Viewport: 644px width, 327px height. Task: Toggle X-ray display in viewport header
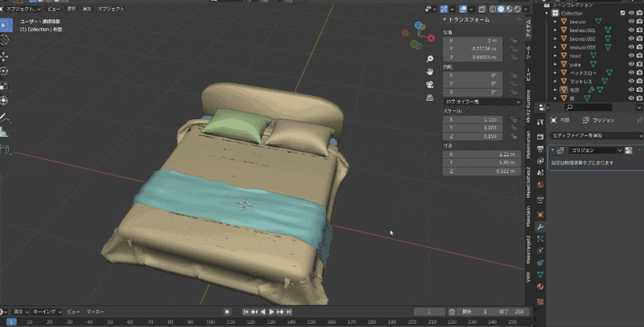[x=481, y=9]
